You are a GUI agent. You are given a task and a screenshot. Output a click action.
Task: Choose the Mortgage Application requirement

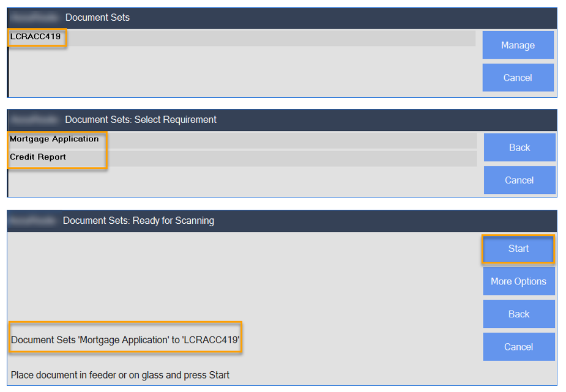pos(242,140)
